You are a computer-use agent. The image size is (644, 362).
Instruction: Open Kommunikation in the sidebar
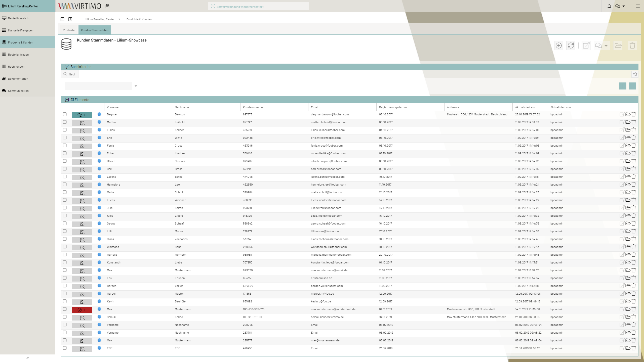point(28,90)
